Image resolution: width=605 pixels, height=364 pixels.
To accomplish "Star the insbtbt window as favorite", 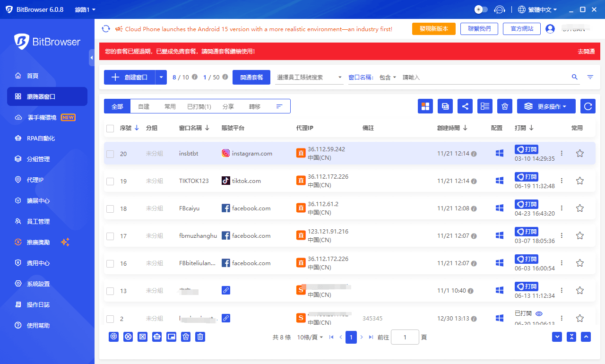I will click(x=580, y=153).
